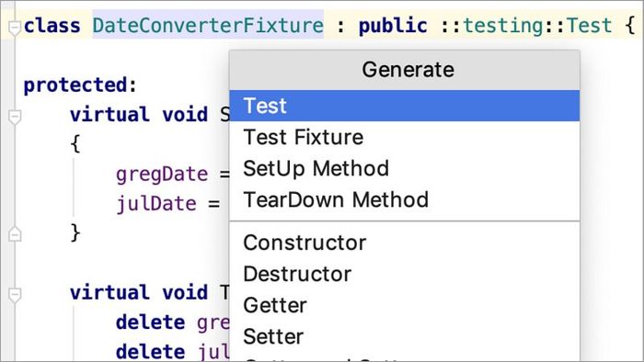Select Getter in the Generate popup
This screenshot has width=644, height=362.
point(404,305)
